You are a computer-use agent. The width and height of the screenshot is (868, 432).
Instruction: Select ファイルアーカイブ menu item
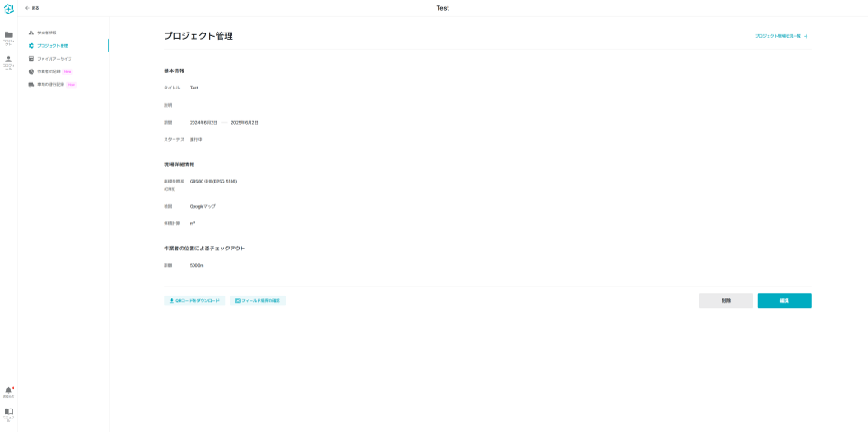[x=54, y=59]
